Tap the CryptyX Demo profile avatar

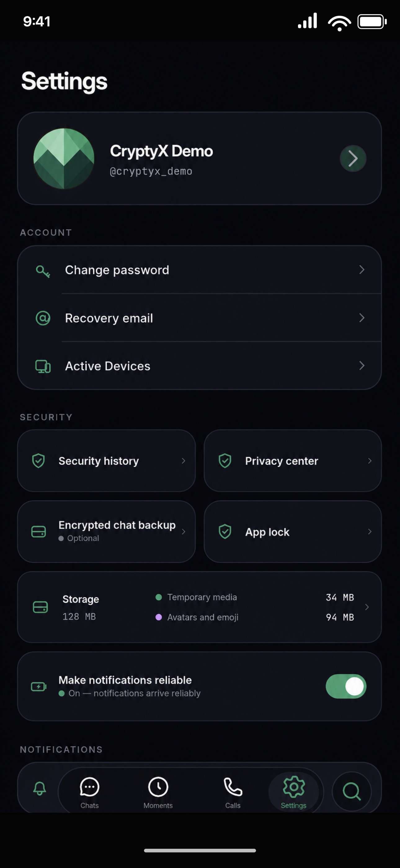pyautogui.click(x=64, y=158)
